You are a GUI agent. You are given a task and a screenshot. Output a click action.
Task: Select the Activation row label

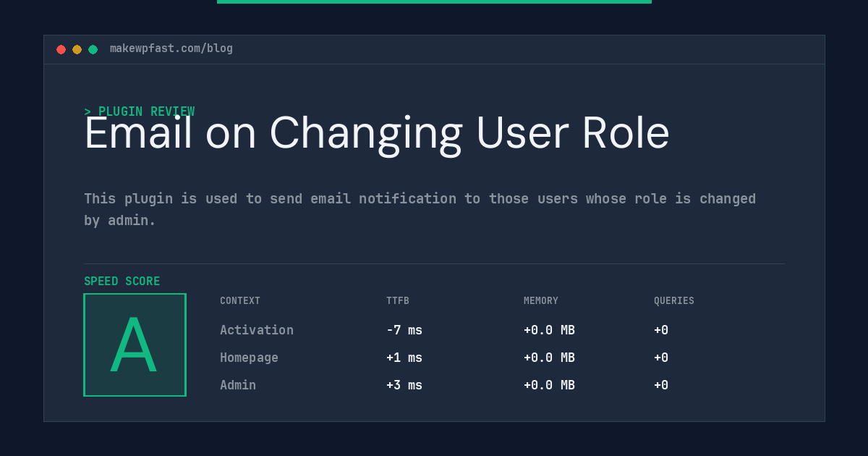coord(257,330)
